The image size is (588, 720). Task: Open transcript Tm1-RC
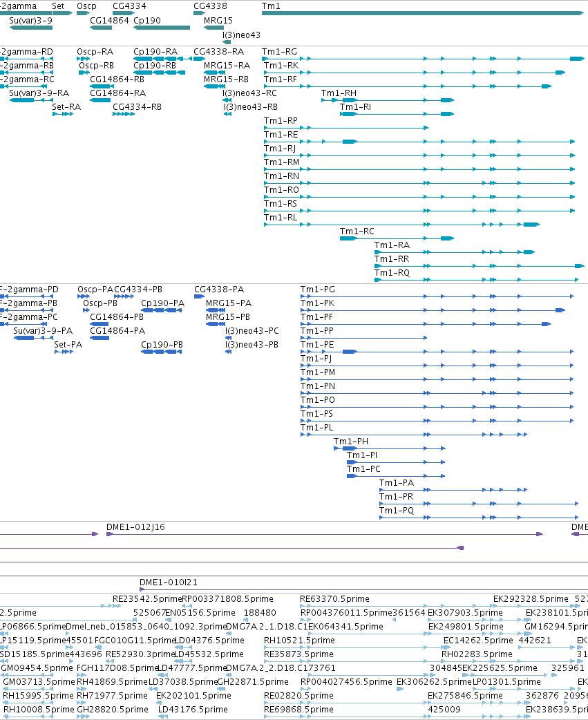tap(357, 231)
